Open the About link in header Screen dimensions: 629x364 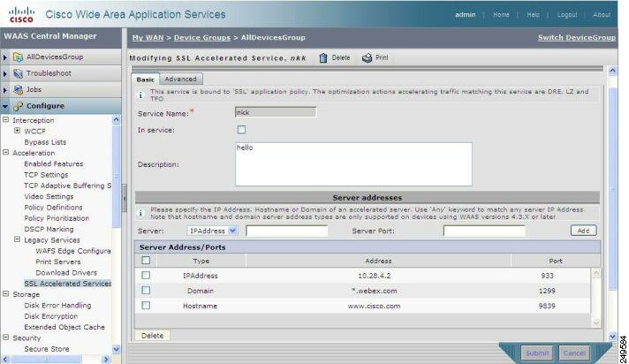click(x=602, y=14)
